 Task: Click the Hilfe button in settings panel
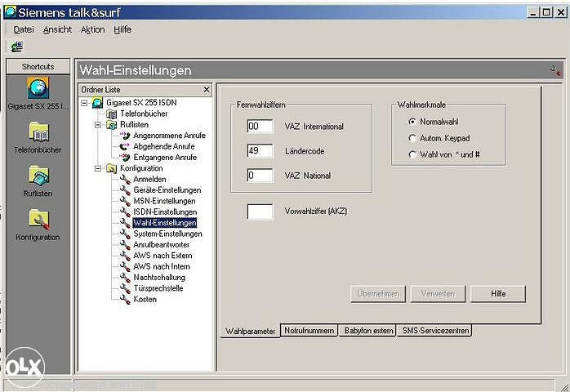coord(498,294)
